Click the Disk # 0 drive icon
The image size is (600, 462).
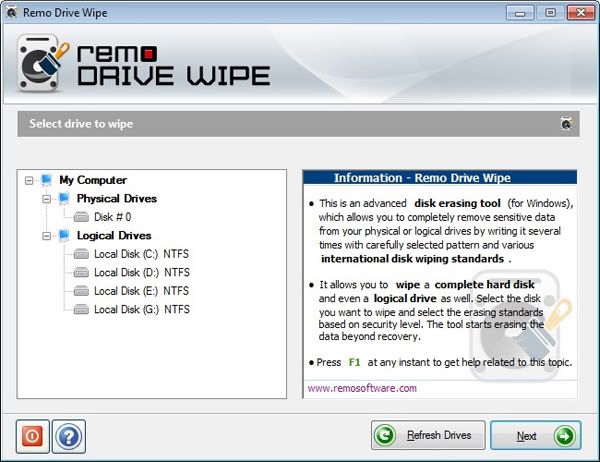[81, 217]
